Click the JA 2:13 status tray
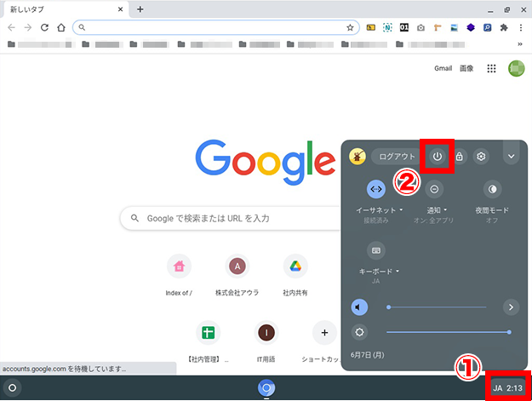Image resolution: width=532 pixels, height=401 pixels. [507, 387]
